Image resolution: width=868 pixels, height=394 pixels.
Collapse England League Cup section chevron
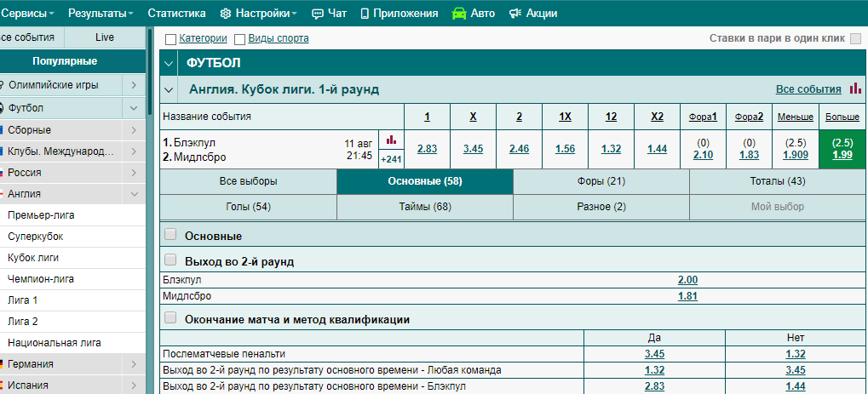[169, 89]
